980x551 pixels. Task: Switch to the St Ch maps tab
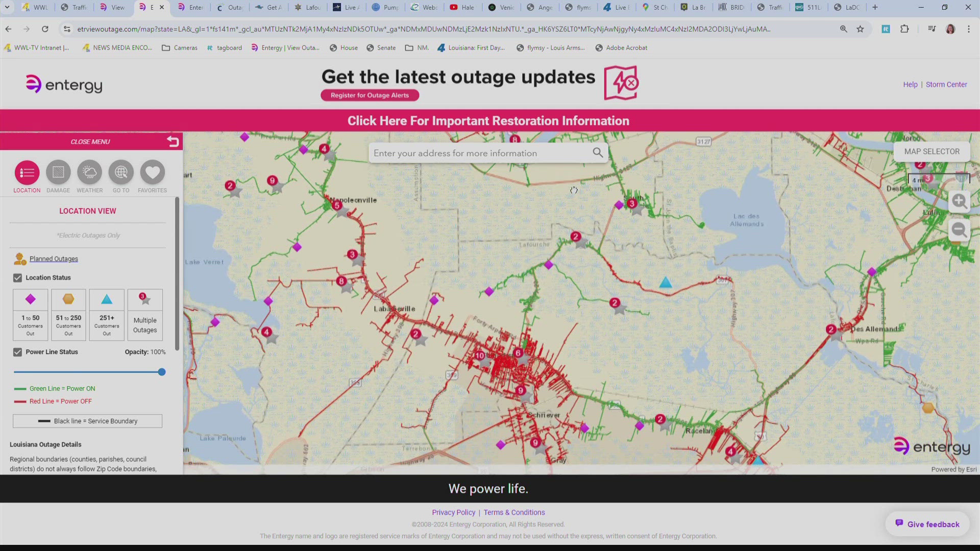pos(655,7)
